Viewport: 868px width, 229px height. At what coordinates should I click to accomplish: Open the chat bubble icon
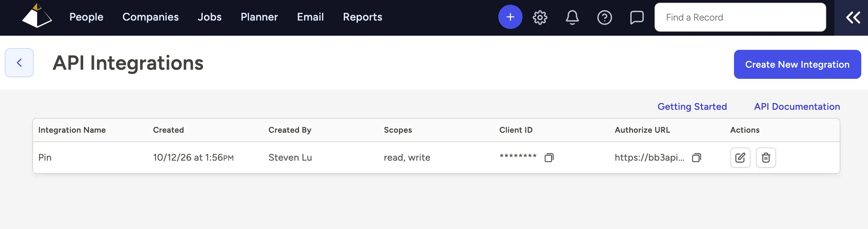[x=636, y=18]
